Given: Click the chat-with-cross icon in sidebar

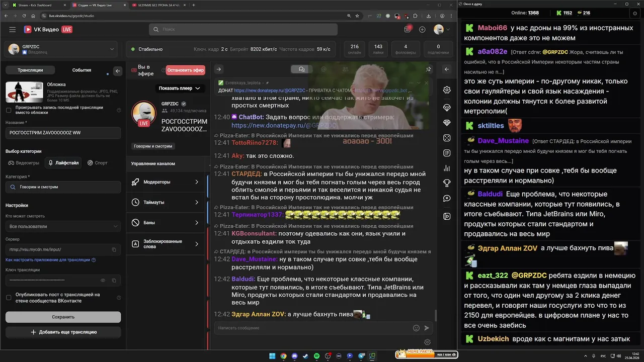Looking at the screenshot, I should pos(447,199).
